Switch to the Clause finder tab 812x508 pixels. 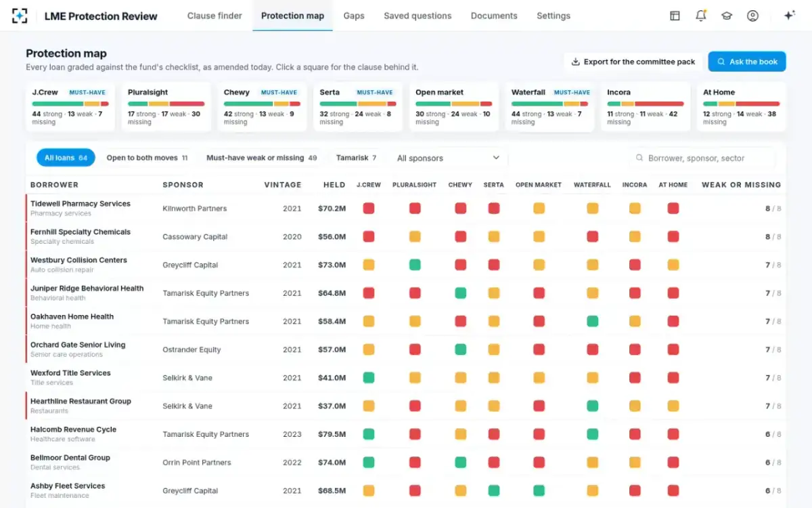(x=215, y=16)
